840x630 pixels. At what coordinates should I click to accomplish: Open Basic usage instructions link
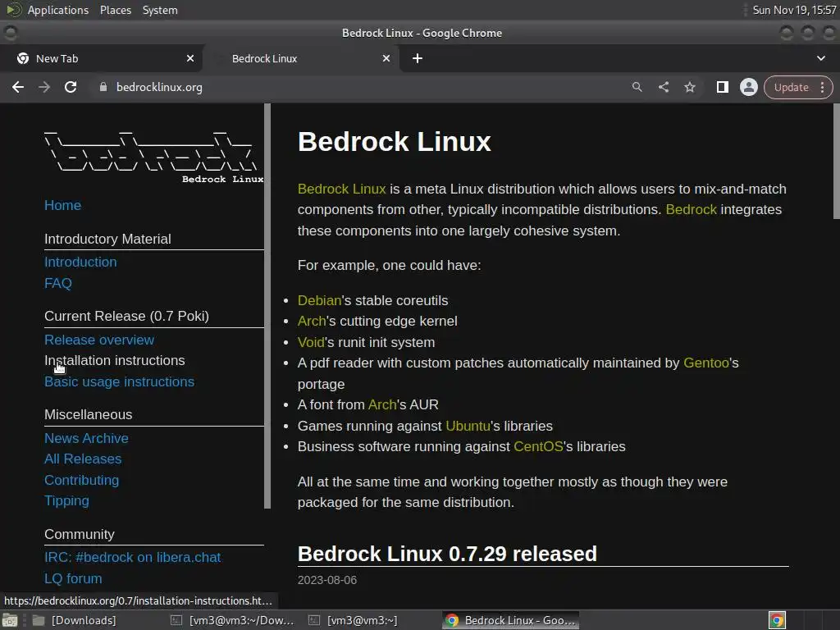point(120,381)
